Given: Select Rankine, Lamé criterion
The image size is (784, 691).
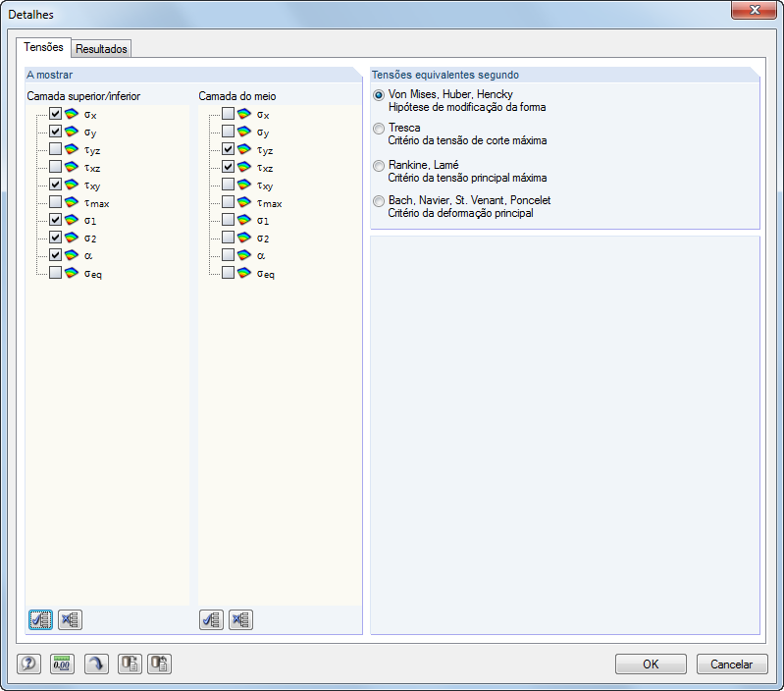Looking at the screenshot, I should [379, 166].
